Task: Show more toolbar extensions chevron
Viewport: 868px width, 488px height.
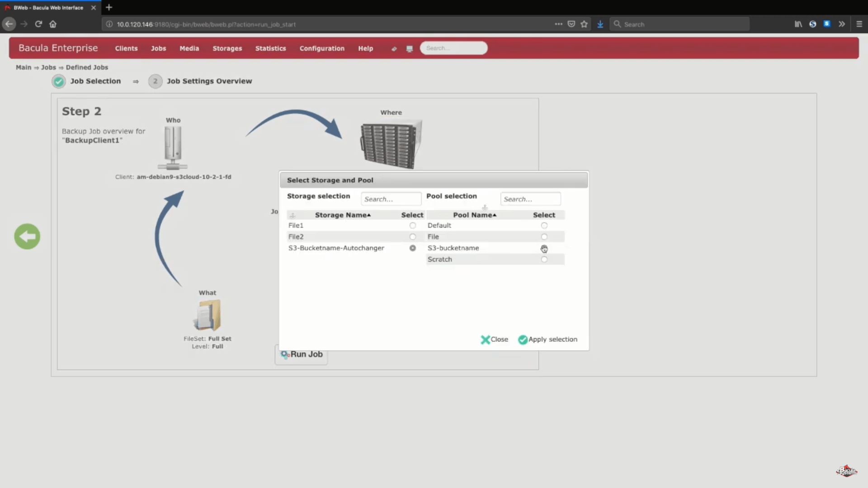Action: pos(841,24)
